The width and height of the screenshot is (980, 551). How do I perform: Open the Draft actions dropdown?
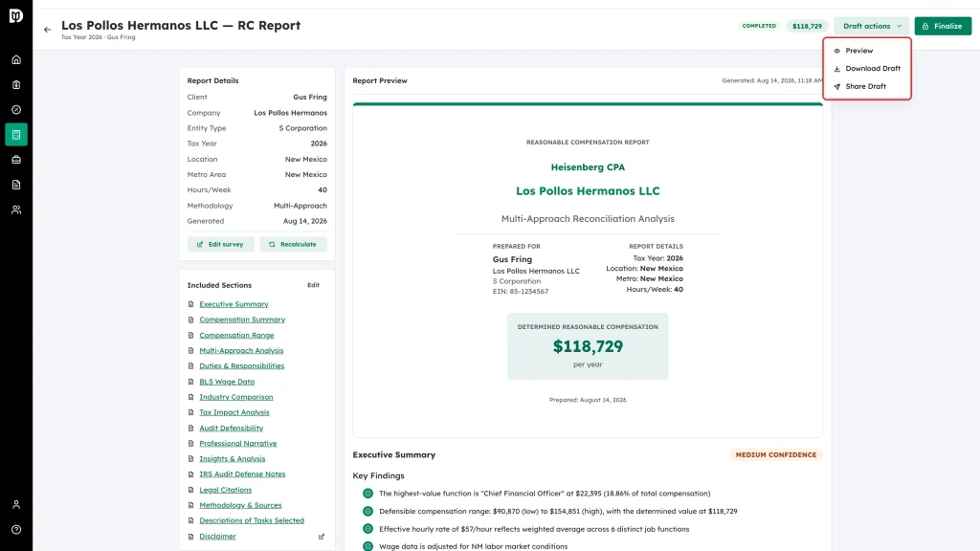[871, 26]
